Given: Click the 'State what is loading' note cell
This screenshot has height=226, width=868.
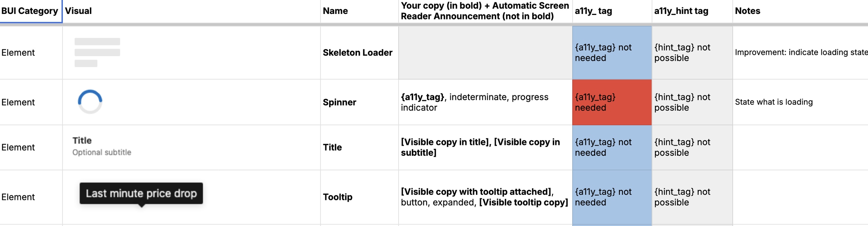Looking at the screenshot, I should [799, 102].
